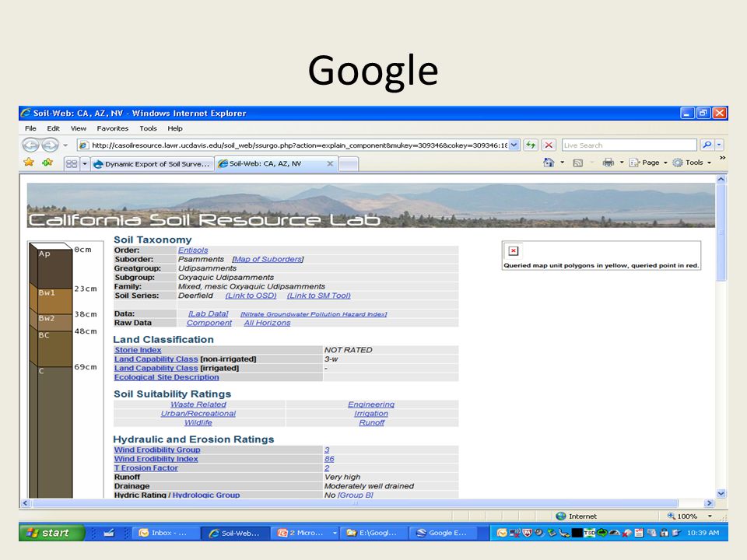The height and width of the screenshot is (560, 747).
Task: Open the Ecological Site Description link
Action: (x=167, y=377)
